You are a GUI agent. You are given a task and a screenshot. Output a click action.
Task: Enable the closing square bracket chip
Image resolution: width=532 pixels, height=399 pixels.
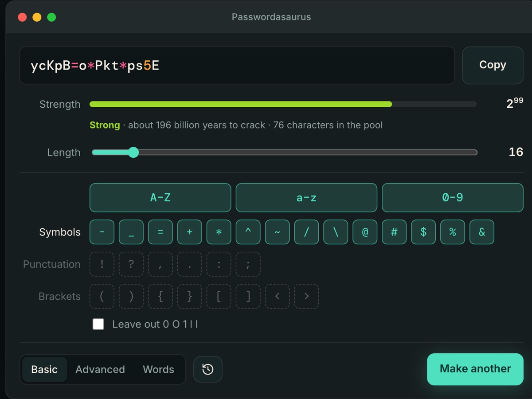(x=248, y=296)
